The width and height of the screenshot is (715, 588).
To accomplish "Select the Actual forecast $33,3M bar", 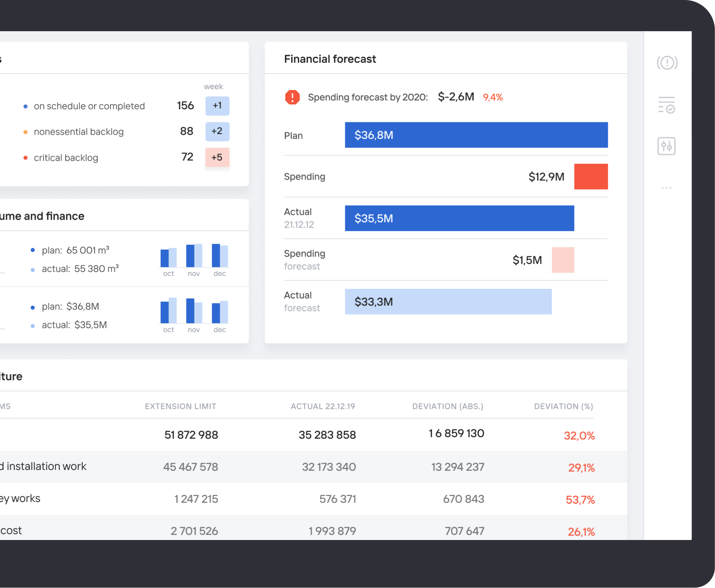I will coord(448,302).
